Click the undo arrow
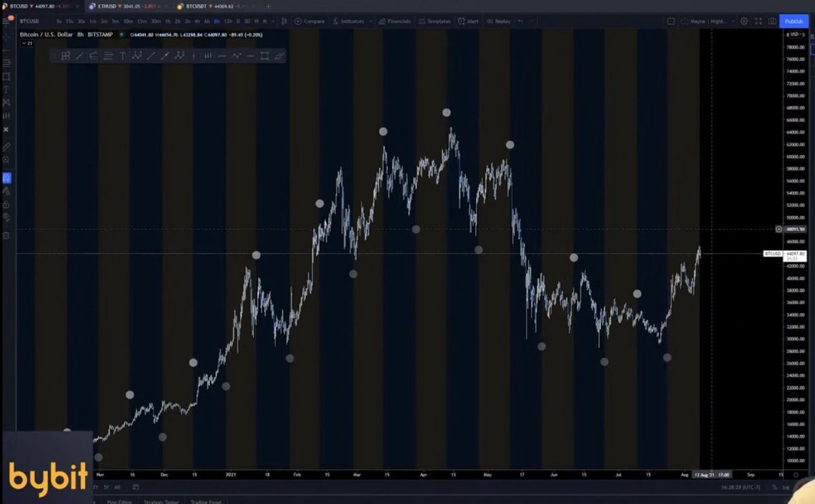Viewport: 815px width, 504px height. 521,21
